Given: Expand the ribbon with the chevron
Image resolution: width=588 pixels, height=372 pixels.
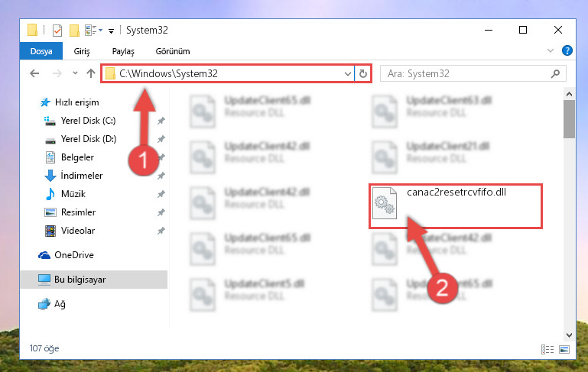Looking at the screenshot, I should click(550, 50).
